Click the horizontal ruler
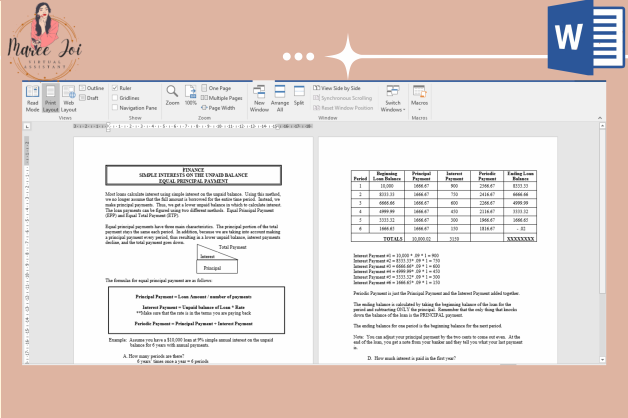 (193, 126)
